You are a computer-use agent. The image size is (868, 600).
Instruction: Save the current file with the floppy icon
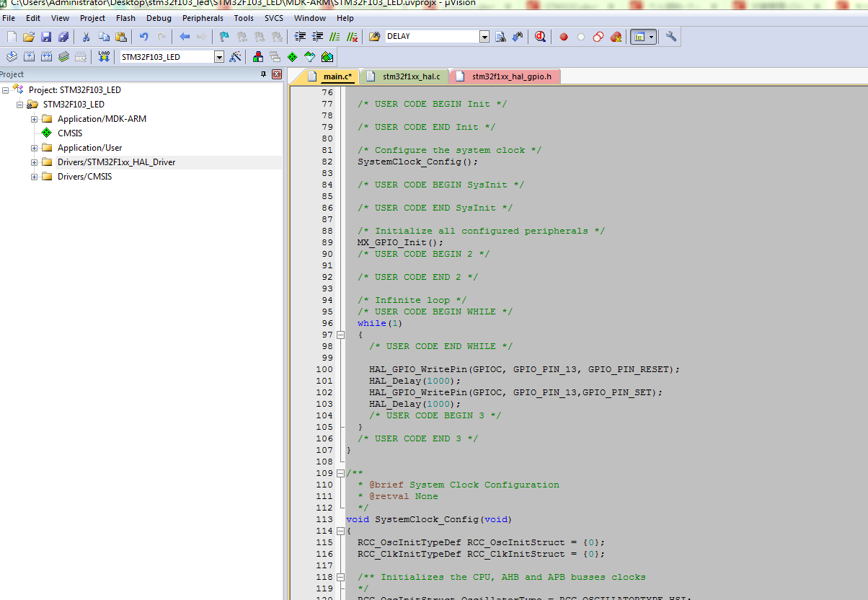pyautogui.click(x=46, y=37)
